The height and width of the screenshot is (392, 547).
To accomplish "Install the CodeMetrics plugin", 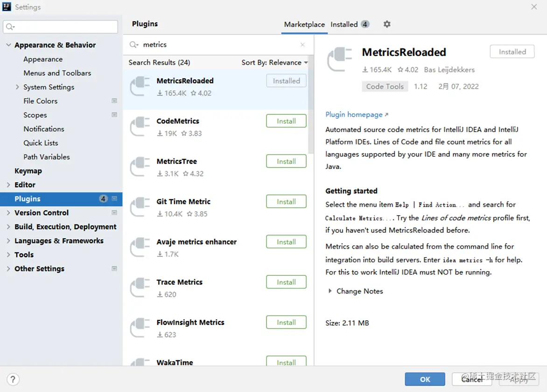I will point(286,121).
